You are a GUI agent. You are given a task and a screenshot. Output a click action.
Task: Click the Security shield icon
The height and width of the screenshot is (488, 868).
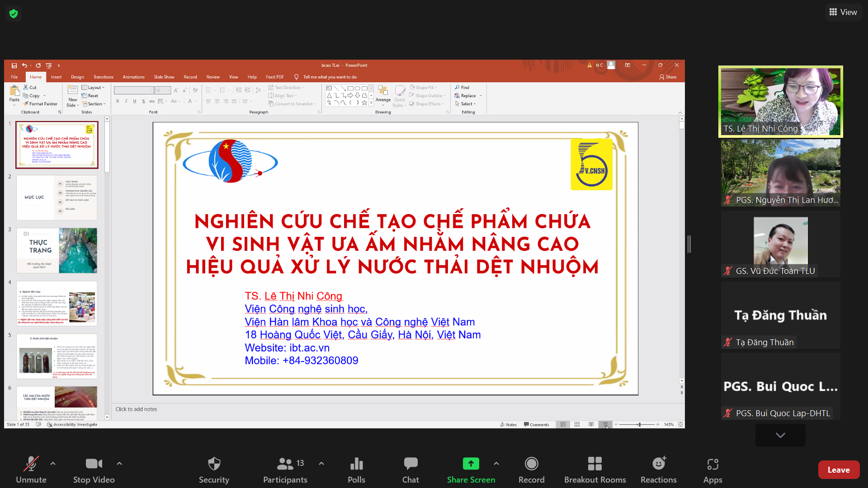click(214, 464)
